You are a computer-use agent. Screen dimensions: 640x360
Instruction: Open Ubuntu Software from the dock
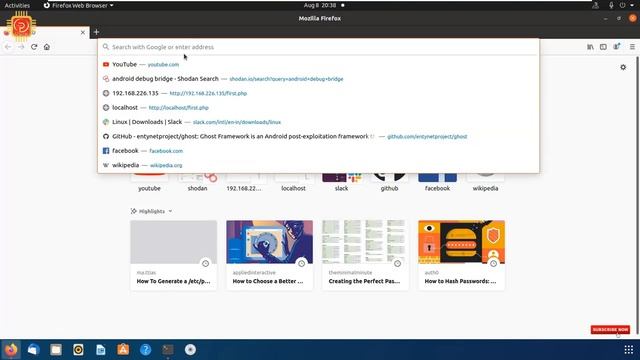coord(123,350)
